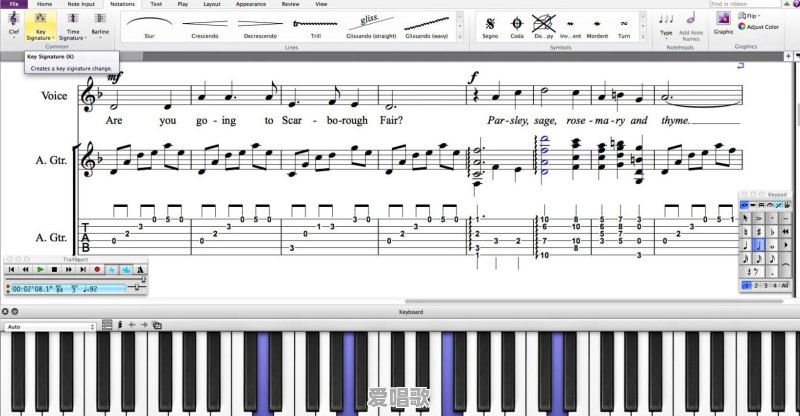
Task: Collapse the ribbon with green arrow
Action: (x=787, y=4)
